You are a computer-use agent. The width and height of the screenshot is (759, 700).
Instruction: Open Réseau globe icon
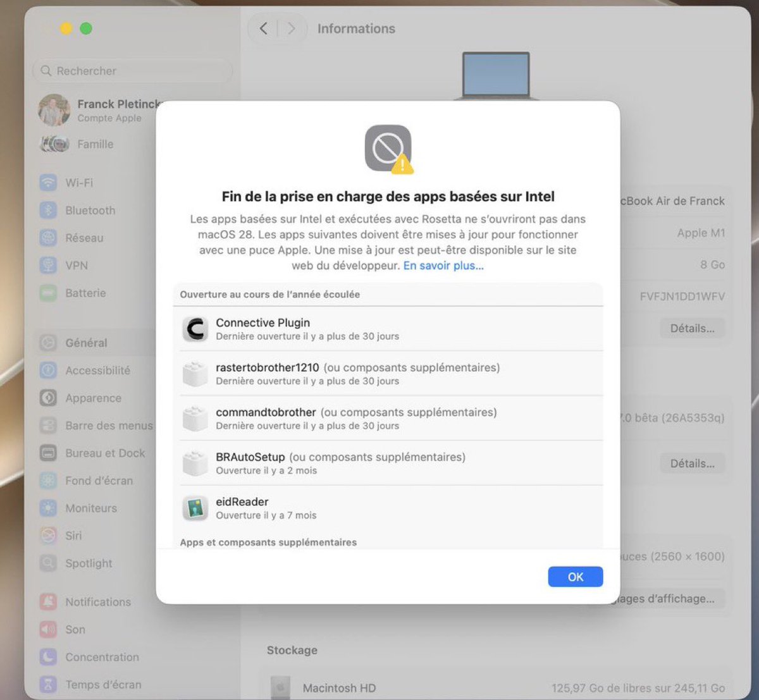[x=49, y=238]
